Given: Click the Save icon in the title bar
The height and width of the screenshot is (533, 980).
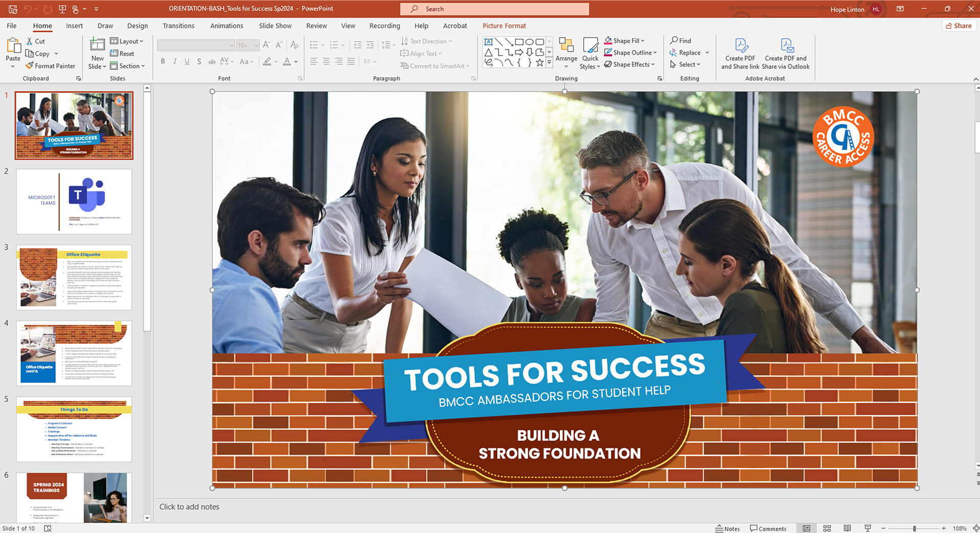Looking at the screenshot, I should click(x=13, y=9).
